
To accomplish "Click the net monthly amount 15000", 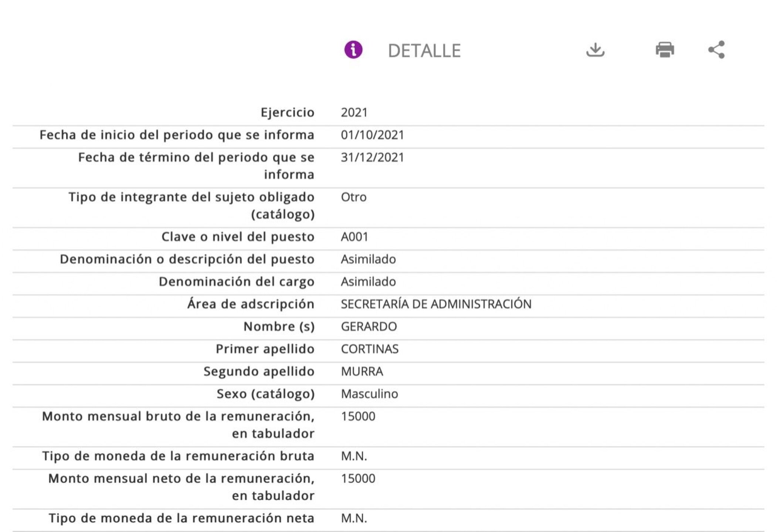I will point(358,478).
